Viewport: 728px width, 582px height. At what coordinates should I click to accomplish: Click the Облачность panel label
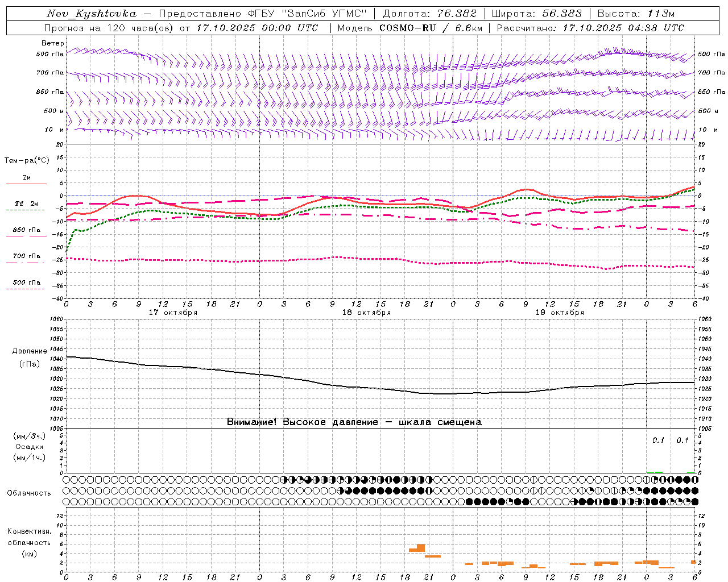pos(29,493)
